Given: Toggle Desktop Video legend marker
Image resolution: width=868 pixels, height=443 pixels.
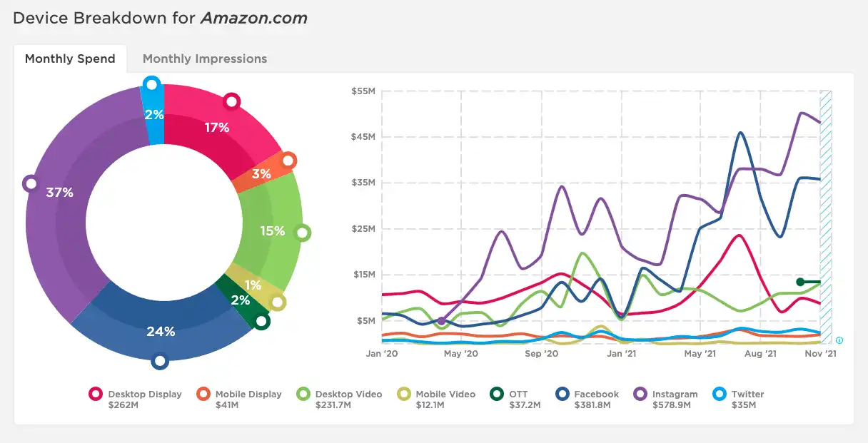Looking at the screenshot, I should coord(303,394).
